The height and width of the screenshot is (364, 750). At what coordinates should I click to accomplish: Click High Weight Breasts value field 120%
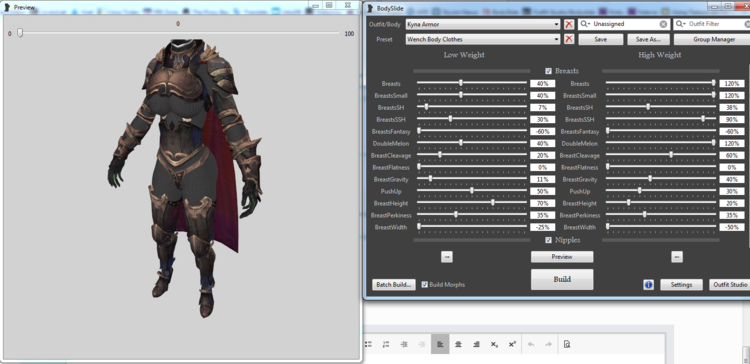[732, 84]
